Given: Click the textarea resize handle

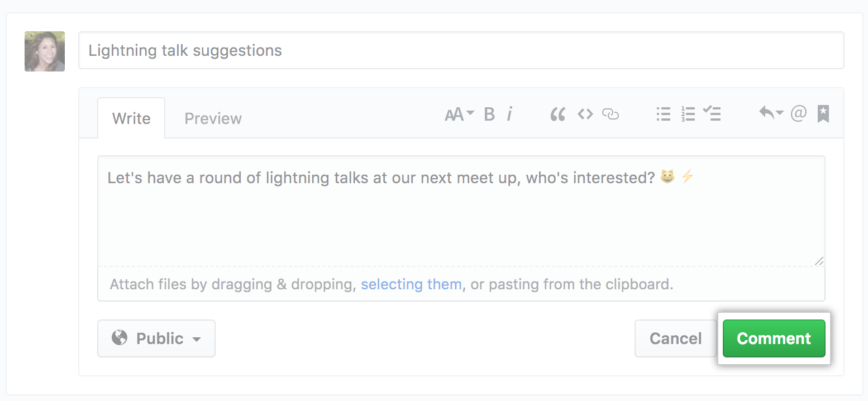Looking at the screenshot, I should tap(819, 261).
